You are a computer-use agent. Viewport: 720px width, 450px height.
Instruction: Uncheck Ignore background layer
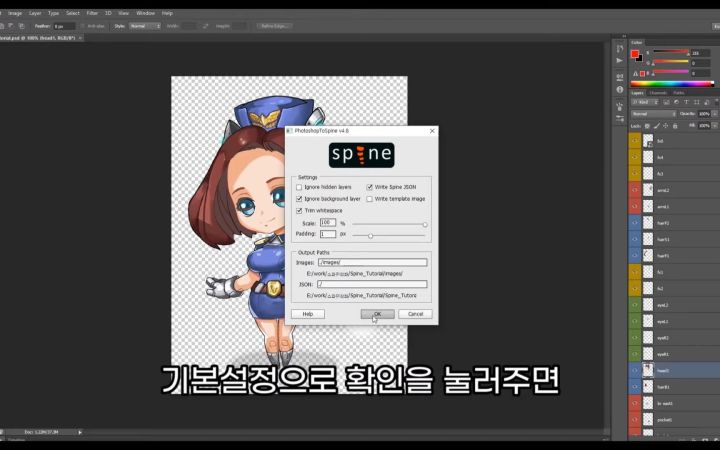(299, 199)
